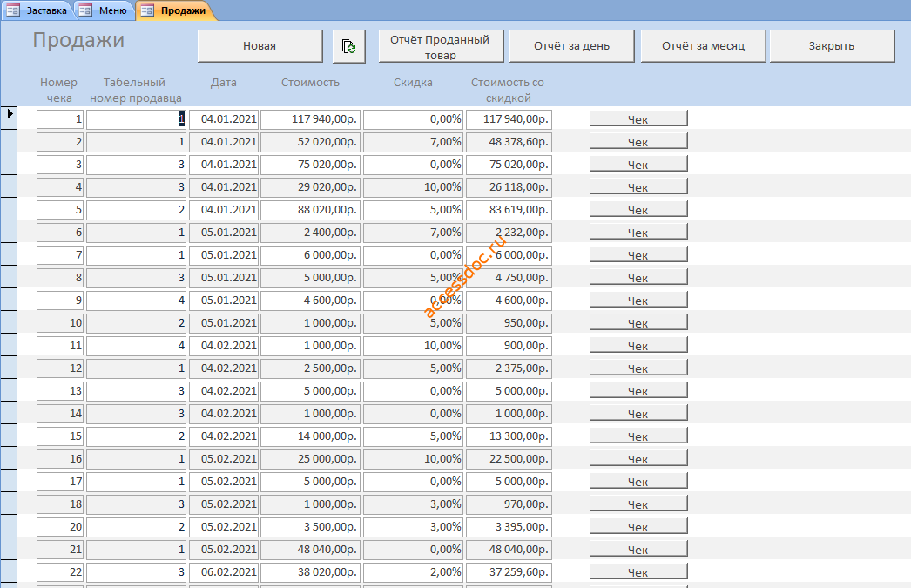Click cost field showing 117 940,00р. in Стоимость
Viewport: 911px width, 588px height.
310,119
